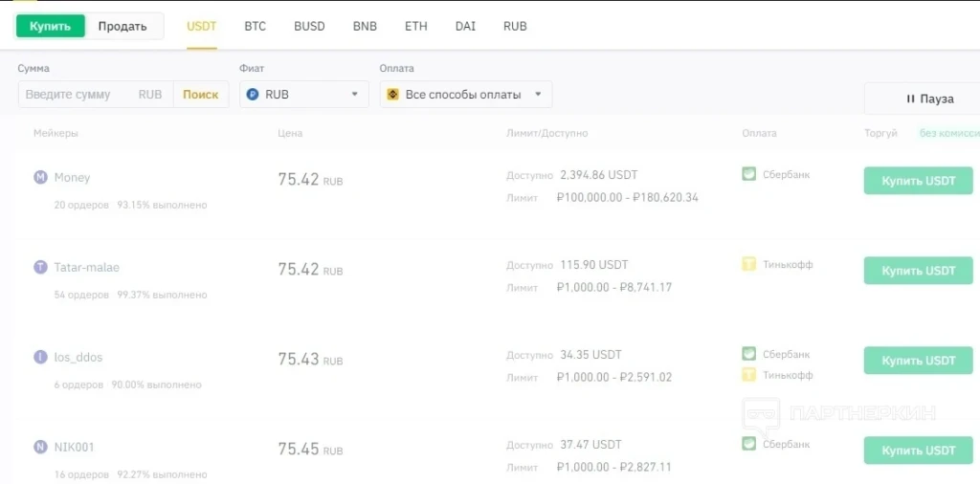Image resolution: width=980 pixels, height=484 pixels.
Task: Click the Sberbank icon in Money's row
Action: pos(749,174)
